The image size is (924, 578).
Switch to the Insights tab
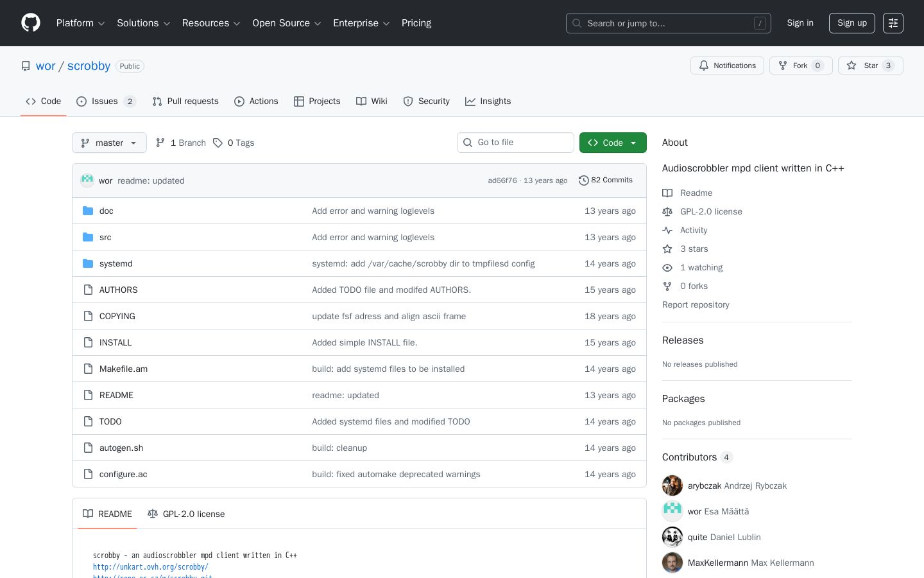488,101
